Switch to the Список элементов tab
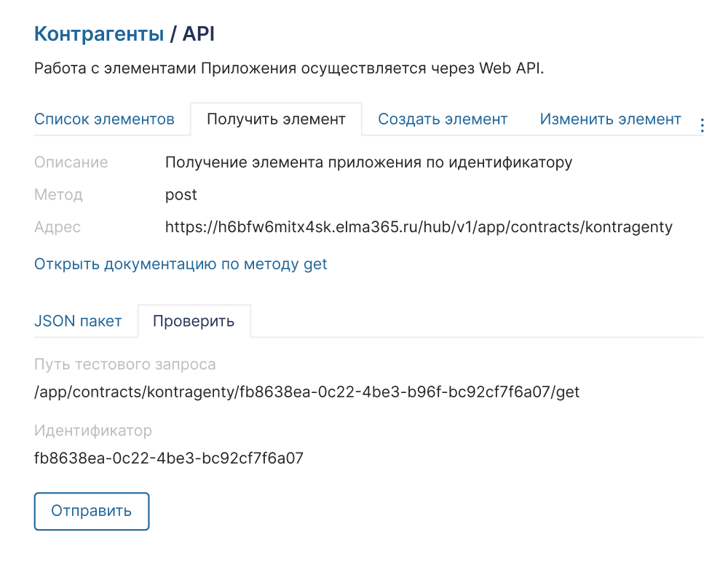Image resolution: width=728 pixels, height=572 pixels. tap(104, 119)
